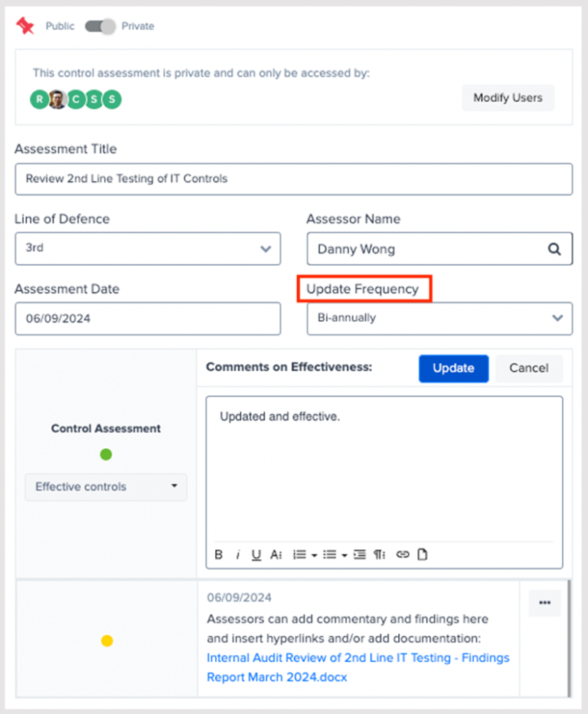
Task: Open the paragraph format options
Action: [x=380, y=555]
